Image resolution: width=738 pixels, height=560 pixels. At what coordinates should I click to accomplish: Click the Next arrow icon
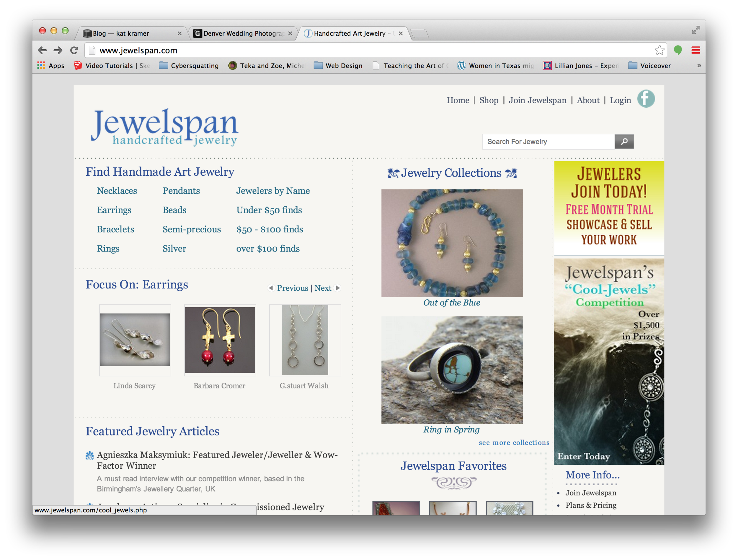point(338,288)
